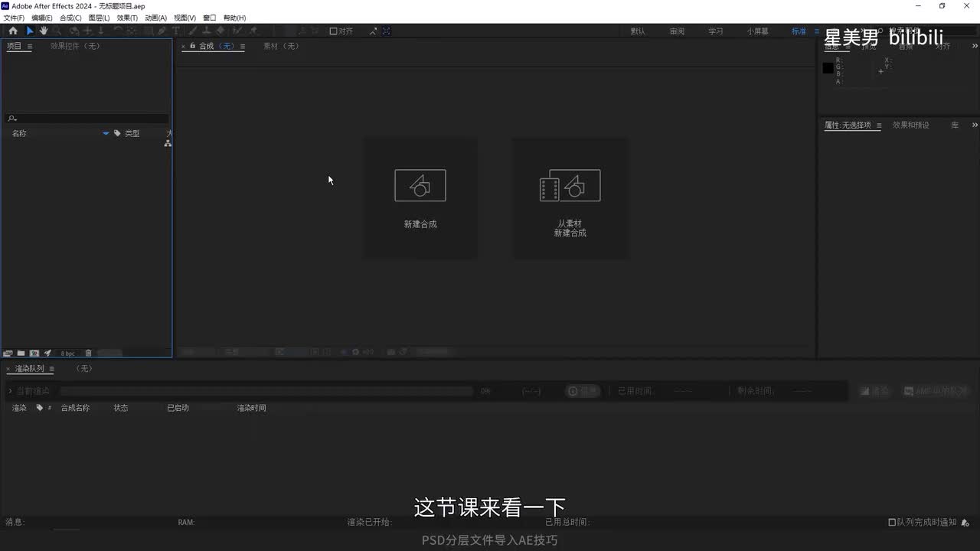Viewport: 980px width, 551px height.
Task: Click the black color swatch in Info panel
Action: (x=828, y=68)
